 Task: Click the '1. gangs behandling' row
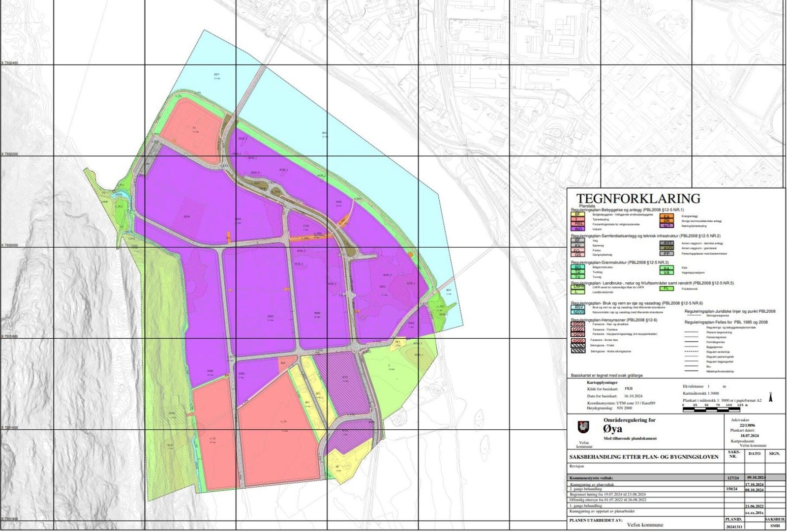(676, 505)
